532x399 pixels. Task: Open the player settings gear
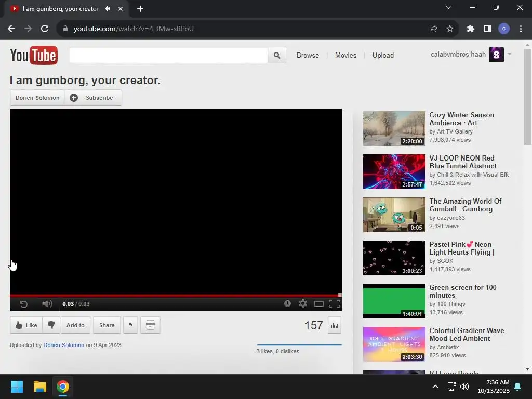(303, 303)
